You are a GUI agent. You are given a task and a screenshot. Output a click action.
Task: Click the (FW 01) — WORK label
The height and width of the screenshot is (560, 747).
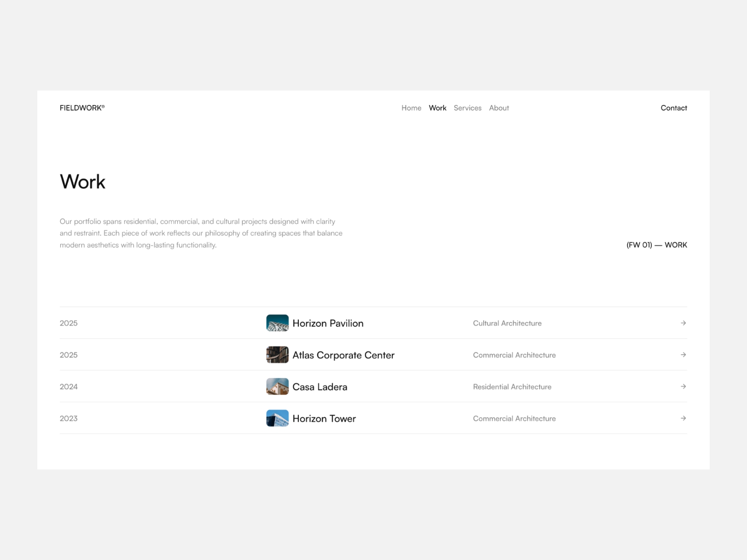tap(656, 245)
